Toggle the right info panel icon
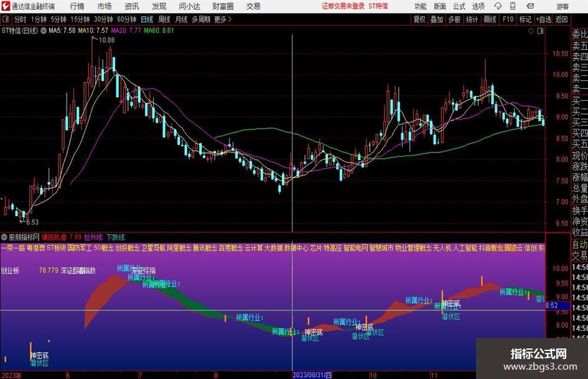This screenshot has height=379, width=588. pyautogui.click(x=540, y=31)
